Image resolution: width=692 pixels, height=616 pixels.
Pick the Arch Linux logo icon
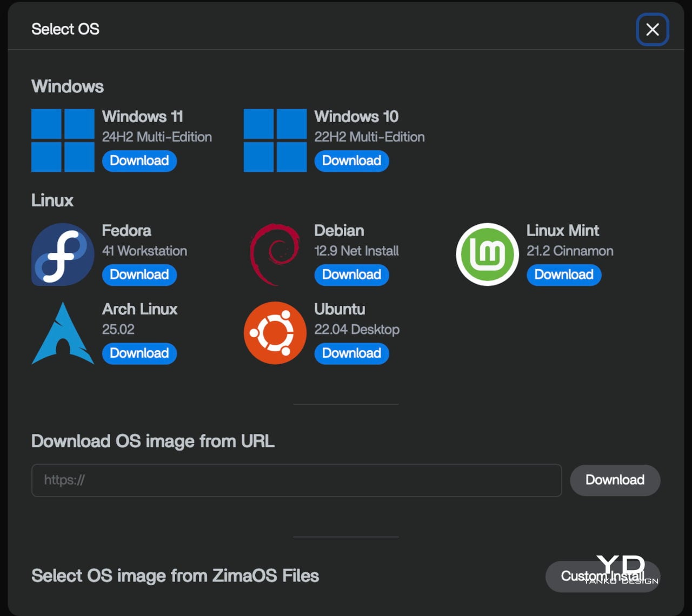pyautogui.click(x=63, y=333)
